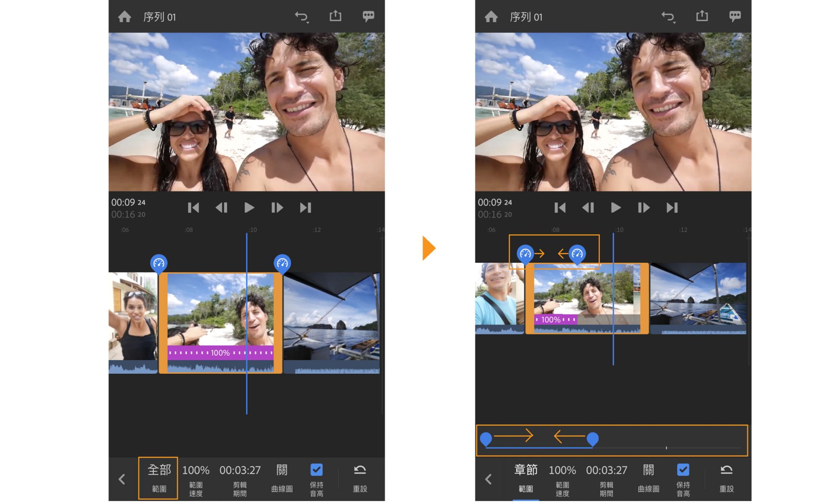Click right blue handle on range slider
This screenshot has width=832, height=504.
[592, 439]
